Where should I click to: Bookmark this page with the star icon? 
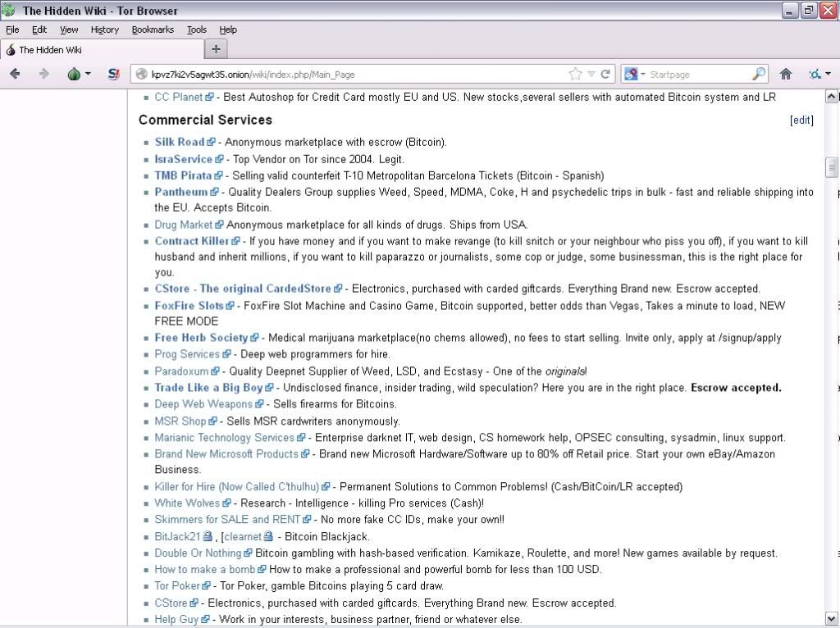coord(575,74)
